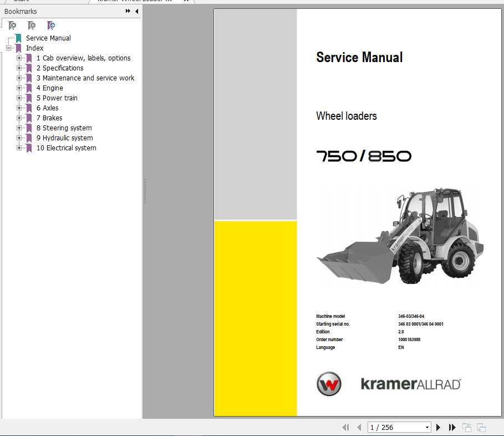Click the delete bookmark icon in Bookmarks toolbar
Viewport: 504px width, 436px height.
click(x=12, y=26)
